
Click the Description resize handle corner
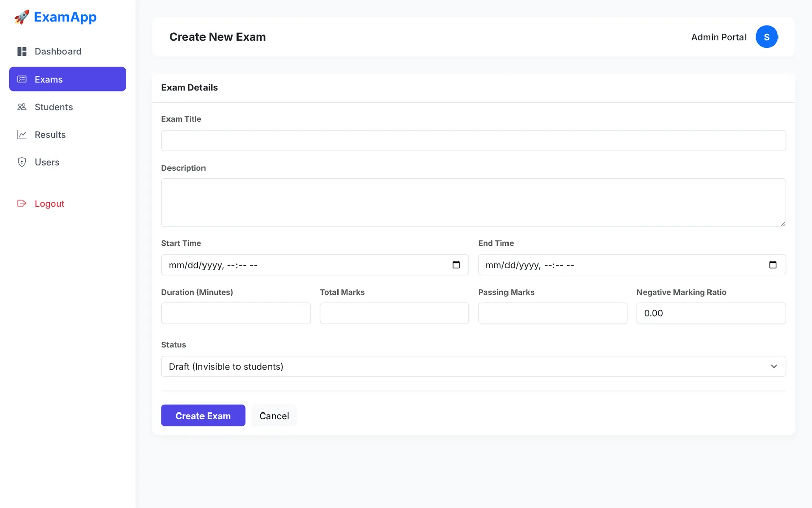(x=783, y=224)
